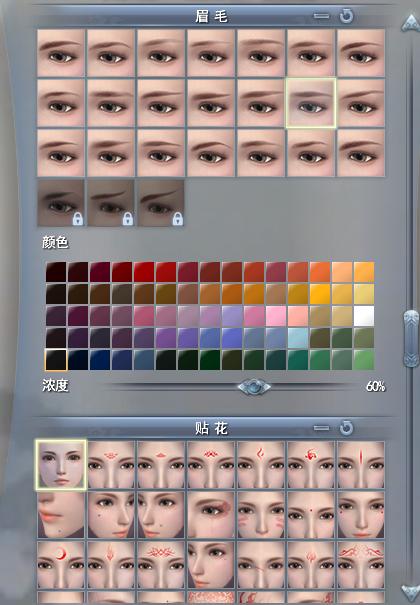This screenshot has width=420, height=605.
Task: Pick the black selected color swatch
Action: [x=56, y=360]
